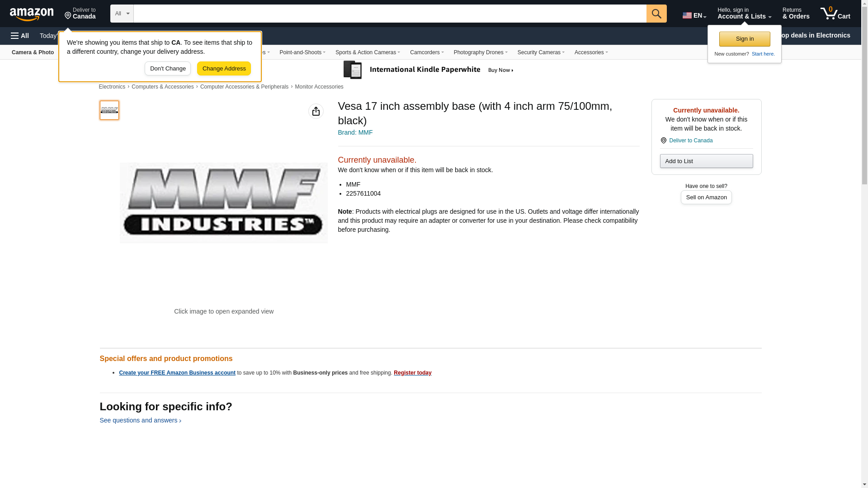
Task: Click the Amazon logo
Action: [x=32, y=14]
